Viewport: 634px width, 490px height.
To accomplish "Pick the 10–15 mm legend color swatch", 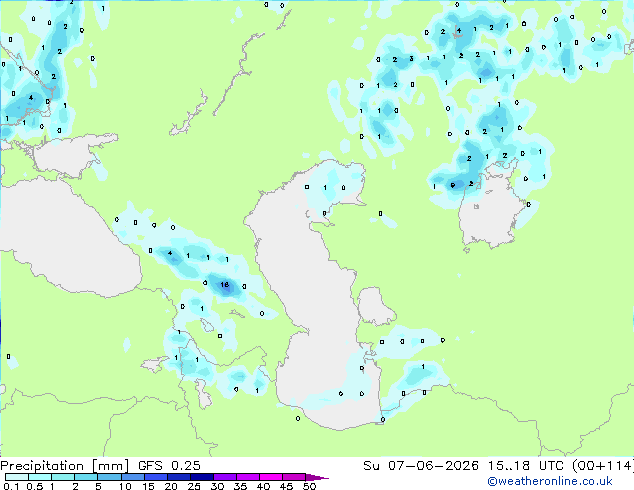I will [133, 477].
